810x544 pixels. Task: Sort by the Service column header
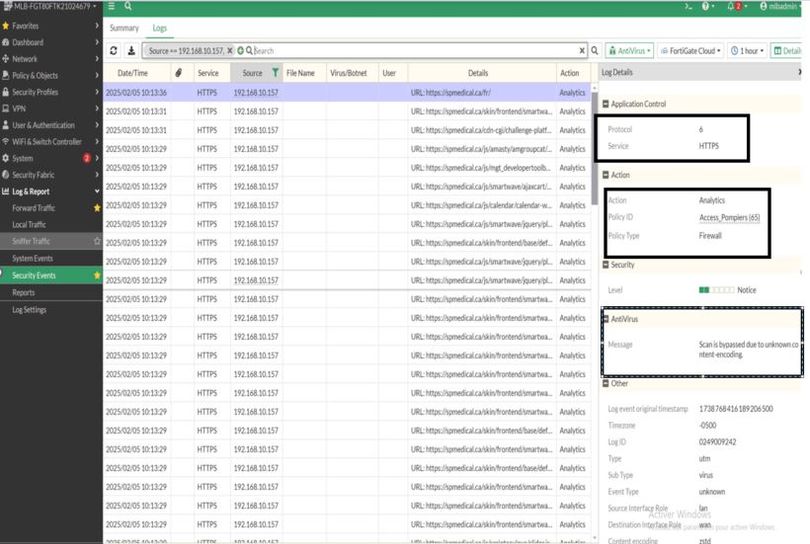click(208, 73)
